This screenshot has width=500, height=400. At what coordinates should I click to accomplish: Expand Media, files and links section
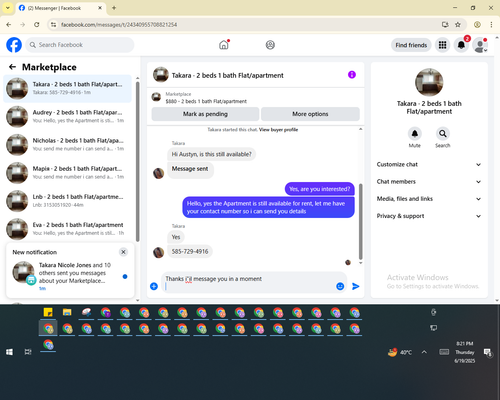pos(429,199)
